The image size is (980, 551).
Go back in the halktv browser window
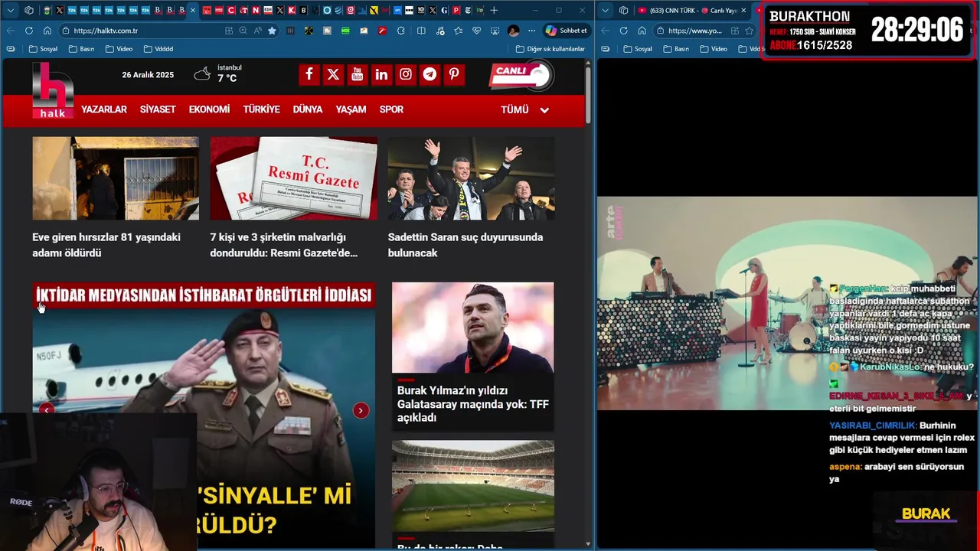click(11, 31)
